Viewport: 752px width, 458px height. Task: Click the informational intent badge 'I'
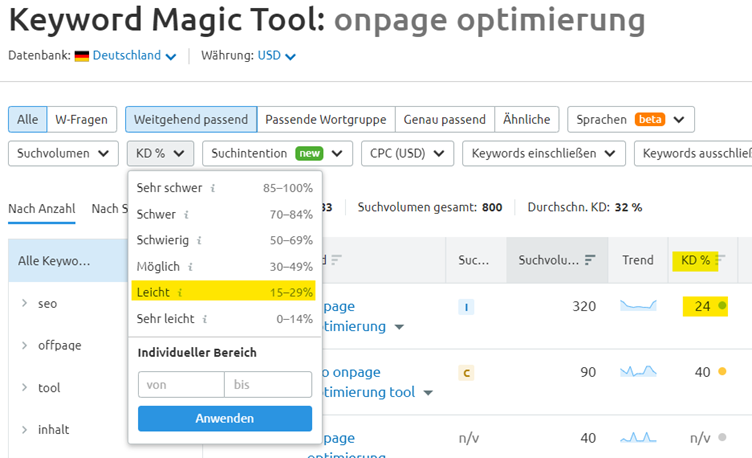tap(466, 307)
